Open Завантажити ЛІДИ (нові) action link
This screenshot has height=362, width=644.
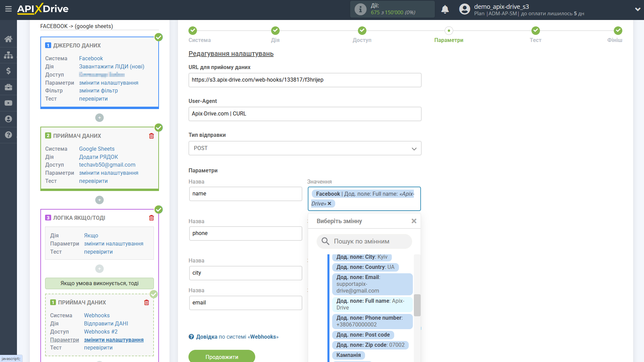click(x=112, y=67)
